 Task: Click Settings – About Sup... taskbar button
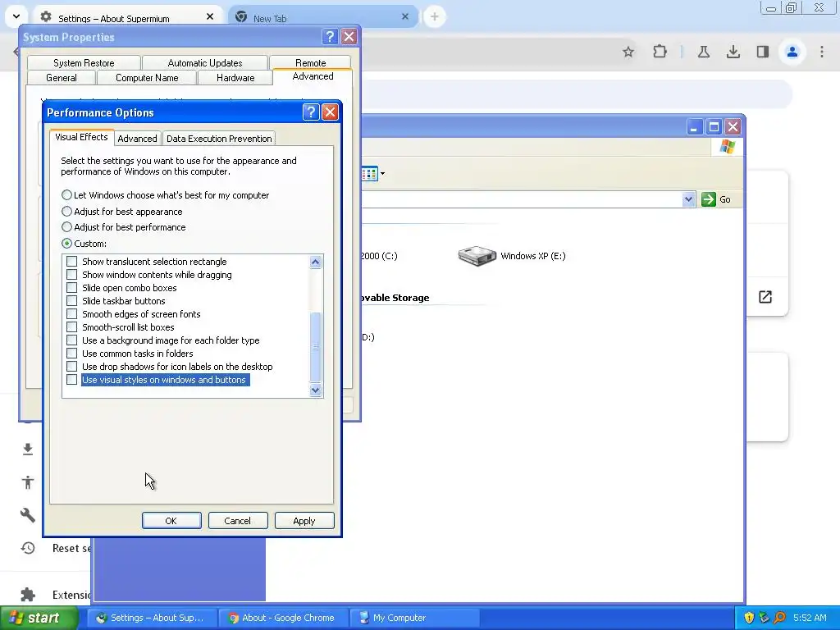pyautogui.click(x=152, y=618)
